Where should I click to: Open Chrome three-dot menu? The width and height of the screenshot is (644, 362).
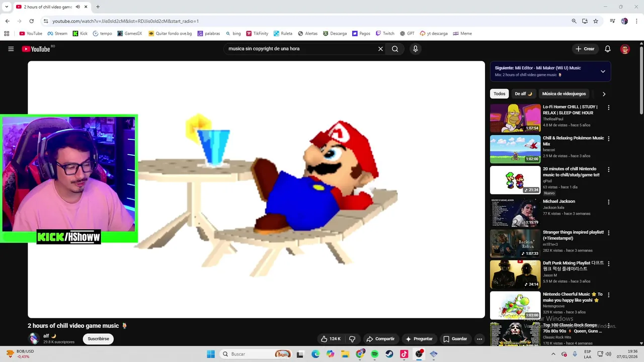point(636,21)
